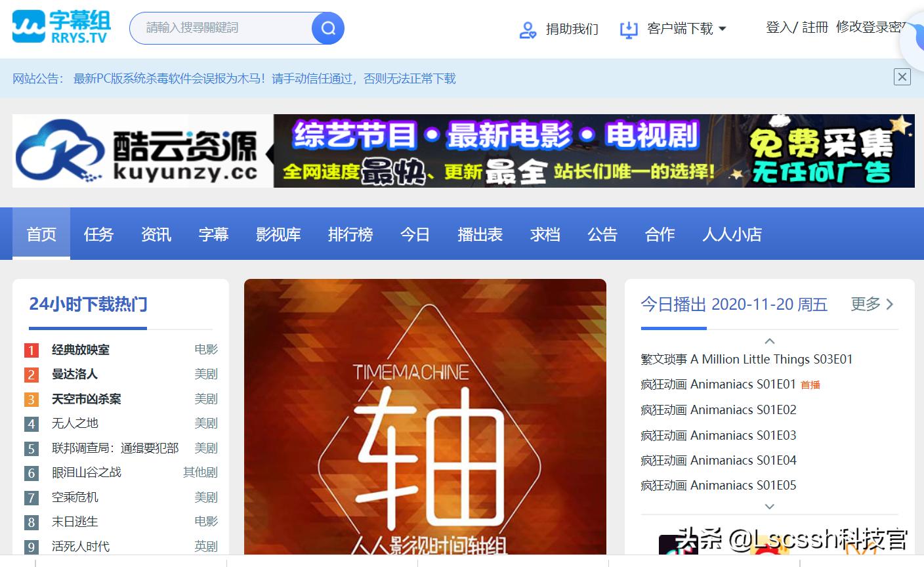Click the 电影 tag beside 经典放映室
This screenshot has height=567, width=924.
(x=206, y=349)
